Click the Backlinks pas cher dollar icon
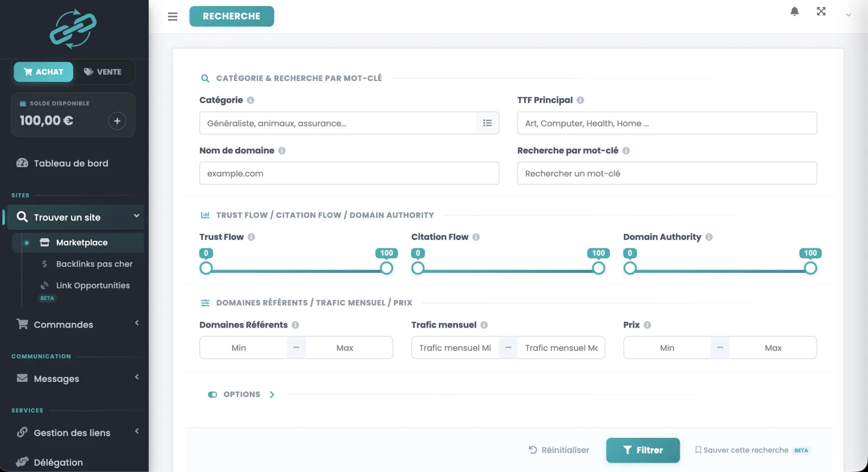Screen dimensions: 868x472 [44, 264]
